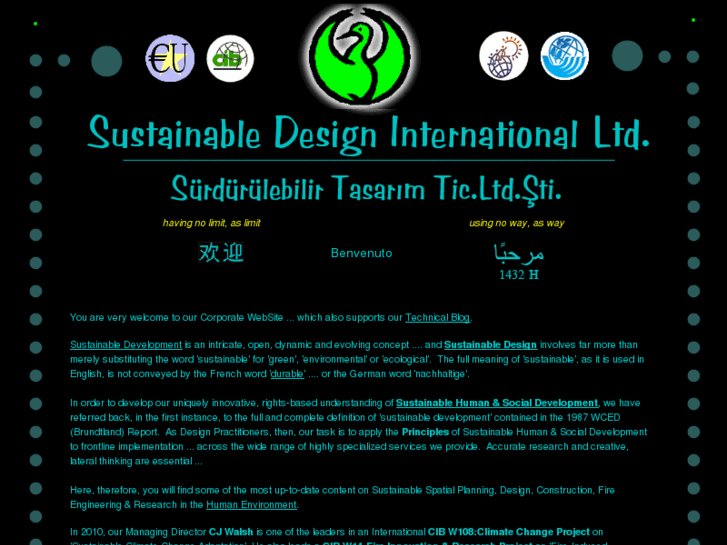Open the bold Sustainable Design link
The image size is (727, 545).
(x=491, y=345)
